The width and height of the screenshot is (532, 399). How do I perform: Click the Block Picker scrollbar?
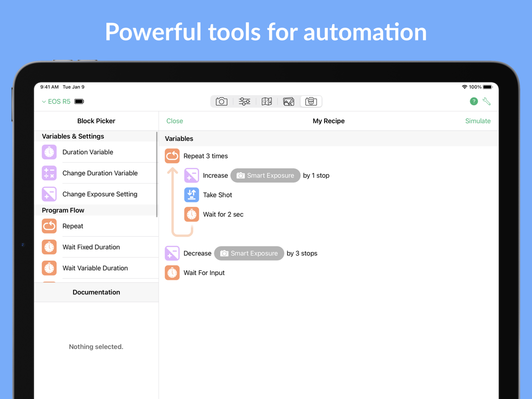[x=157, y=174]
